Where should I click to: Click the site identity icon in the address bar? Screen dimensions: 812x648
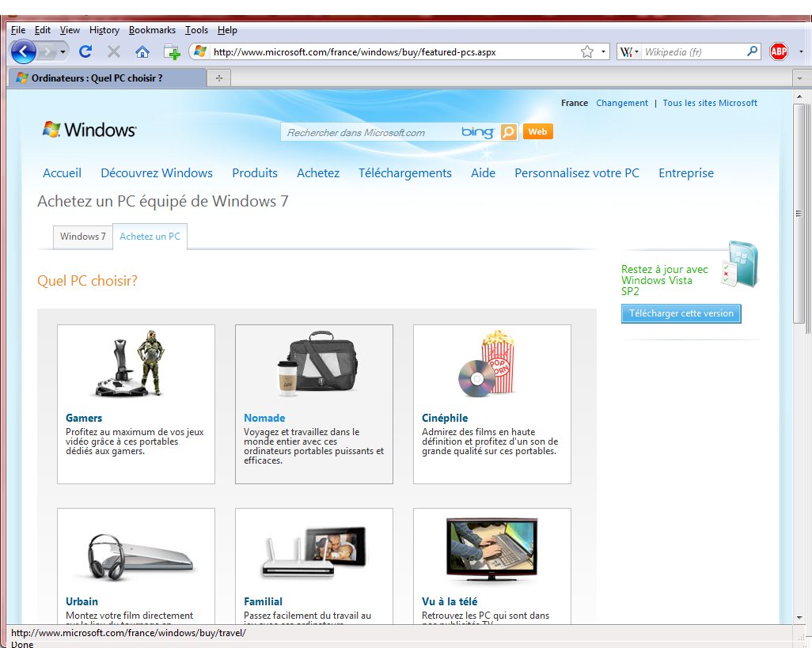pyautogui.click(x=200, y=51)
